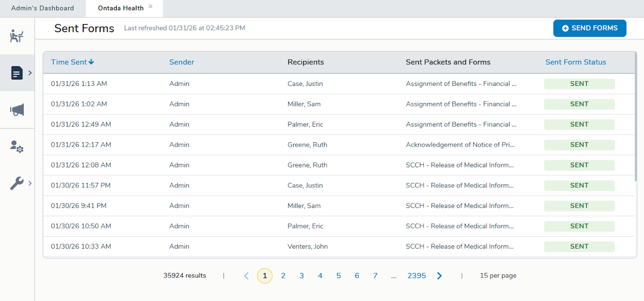
Task: Select the forms document icon in sidebar
Action: click(17, 73)
